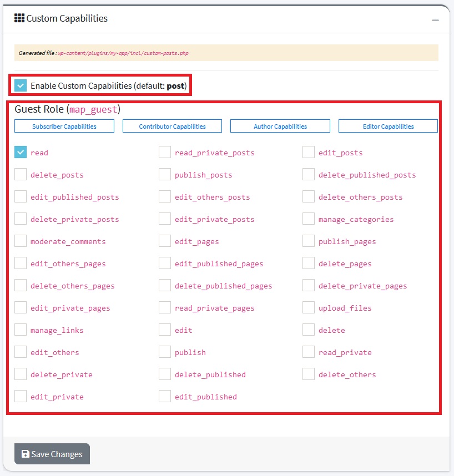Viewport: 454px width, 476px height.
Task: Check the publish_posts checkbox
Action: tap(165, 175)
